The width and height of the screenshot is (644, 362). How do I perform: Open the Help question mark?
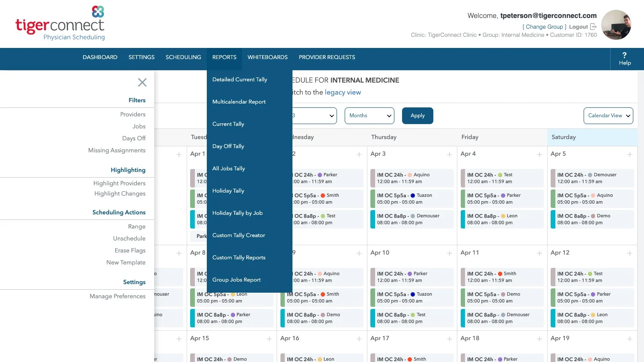[x=625, y=59]
